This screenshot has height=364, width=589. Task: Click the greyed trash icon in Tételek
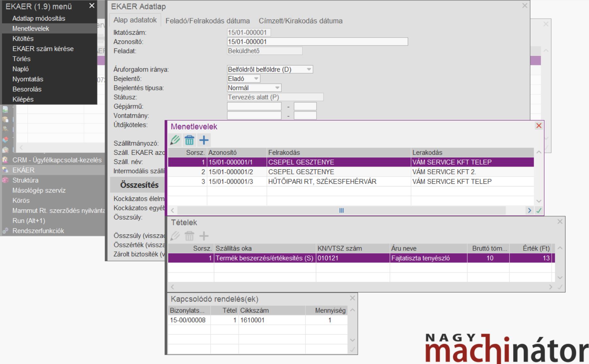point(189,236)
